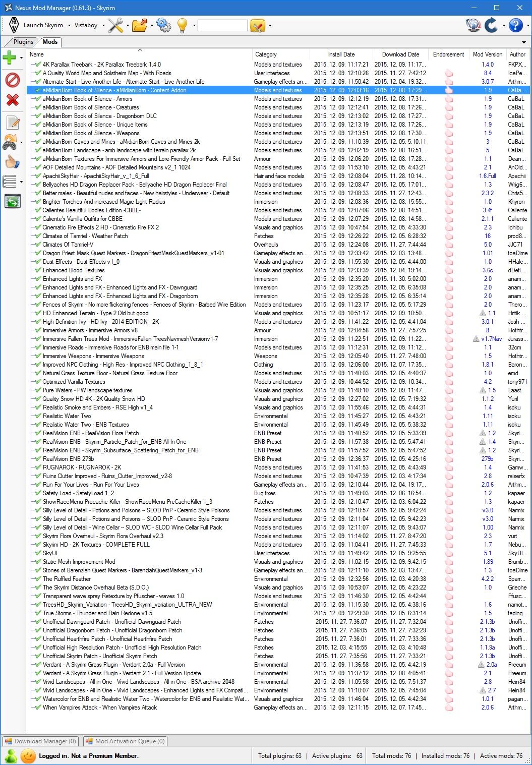Click the binoculars Check for Updates icon

click(x=10, y=143)
